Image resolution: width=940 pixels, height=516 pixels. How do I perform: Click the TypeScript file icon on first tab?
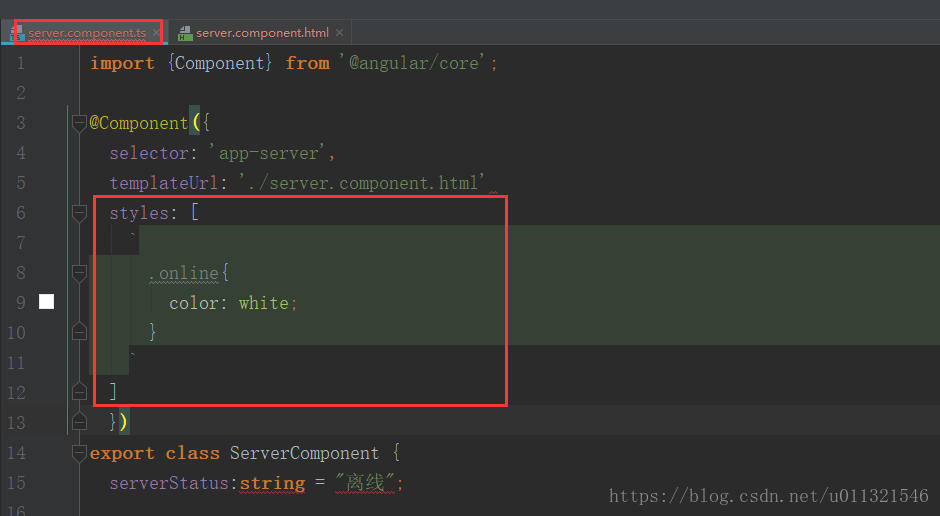16,33
